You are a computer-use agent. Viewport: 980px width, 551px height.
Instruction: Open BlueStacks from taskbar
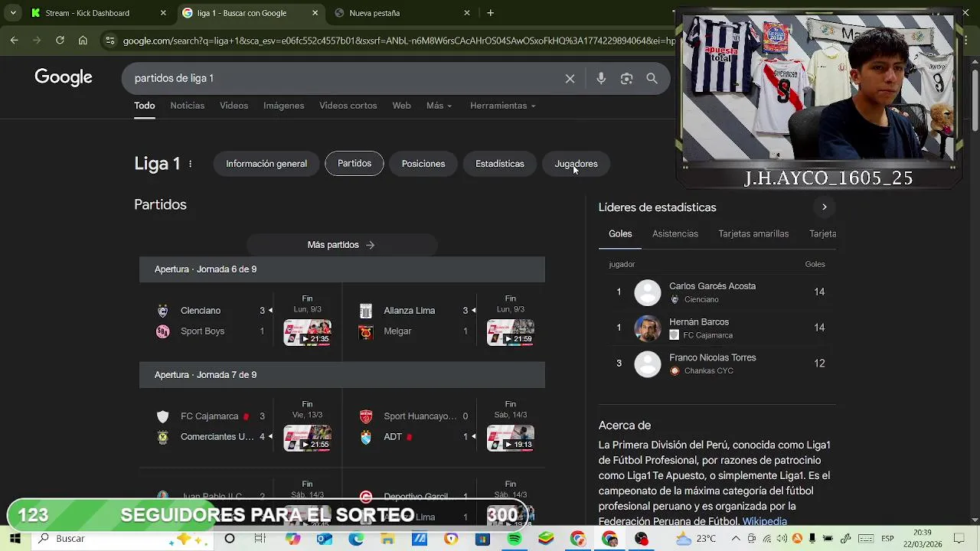point(546,539)
